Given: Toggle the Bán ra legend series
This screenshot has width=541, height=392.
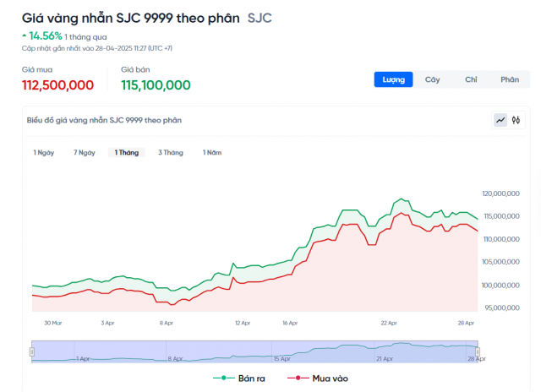Looking at the screenshot, I should 239,378.
